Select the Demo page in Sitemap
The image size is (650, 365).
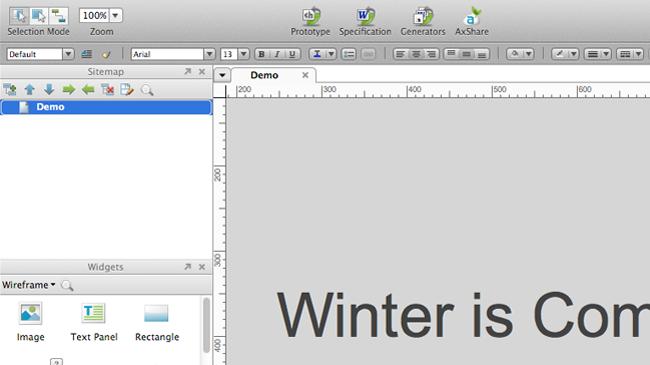click(x=106, y=107)
